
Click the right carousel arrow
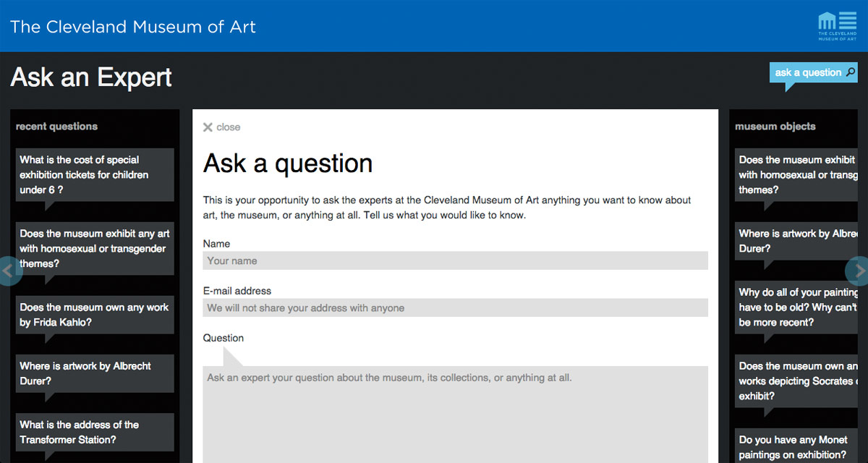pos(858,271)
